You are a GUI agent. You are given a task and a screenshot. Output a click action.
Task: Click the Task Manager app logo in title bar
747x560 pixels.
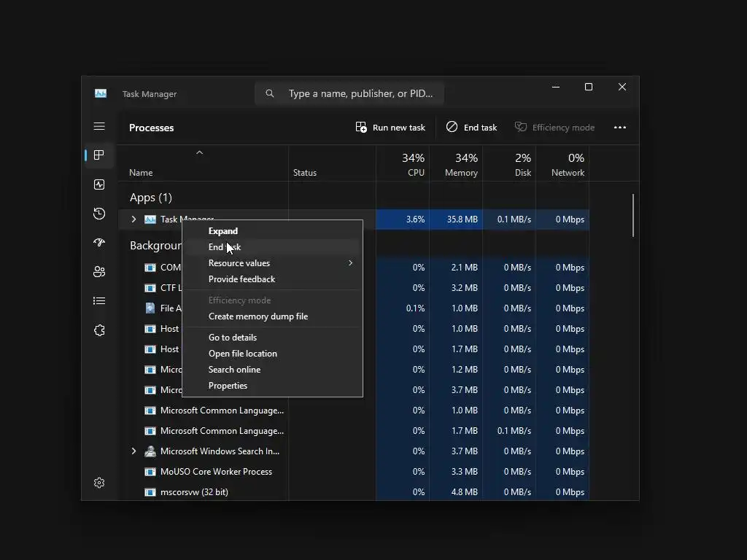pyautogui.click(x=101, y=93)
